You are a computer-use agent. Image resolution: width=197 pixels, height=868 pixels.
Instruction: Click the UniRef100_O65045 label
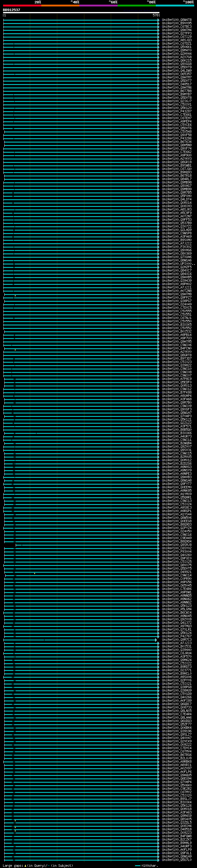[176, 586]
